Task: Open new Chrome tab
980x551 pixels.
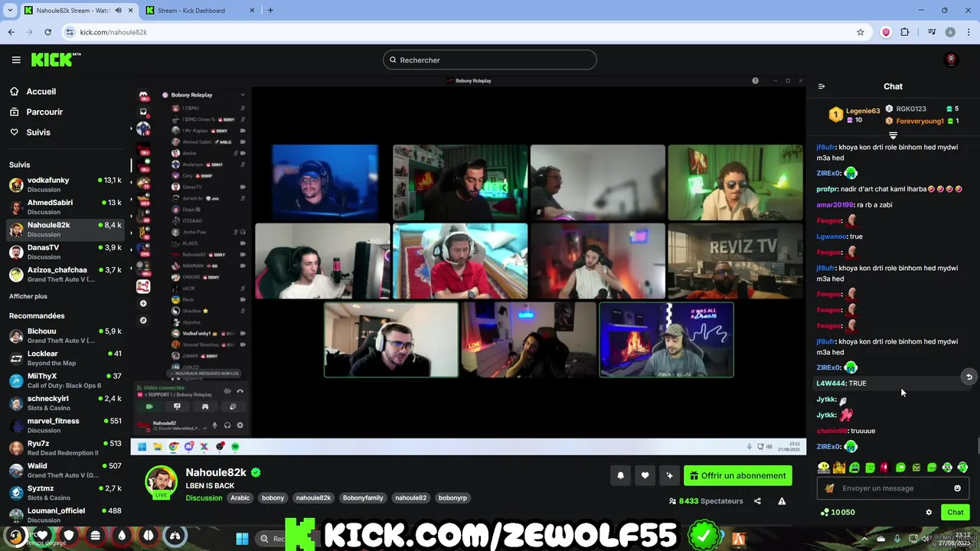Action: (270, 11)
